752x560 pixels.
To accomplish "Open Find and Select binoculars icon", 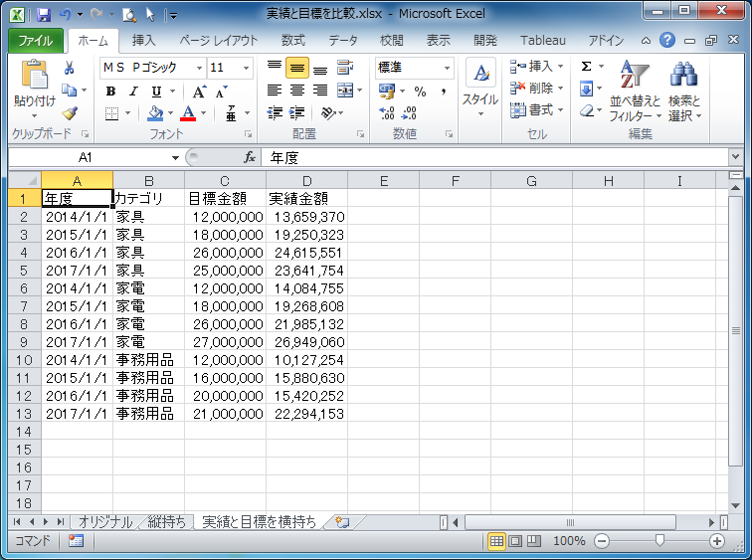I will tap(683, 90).
